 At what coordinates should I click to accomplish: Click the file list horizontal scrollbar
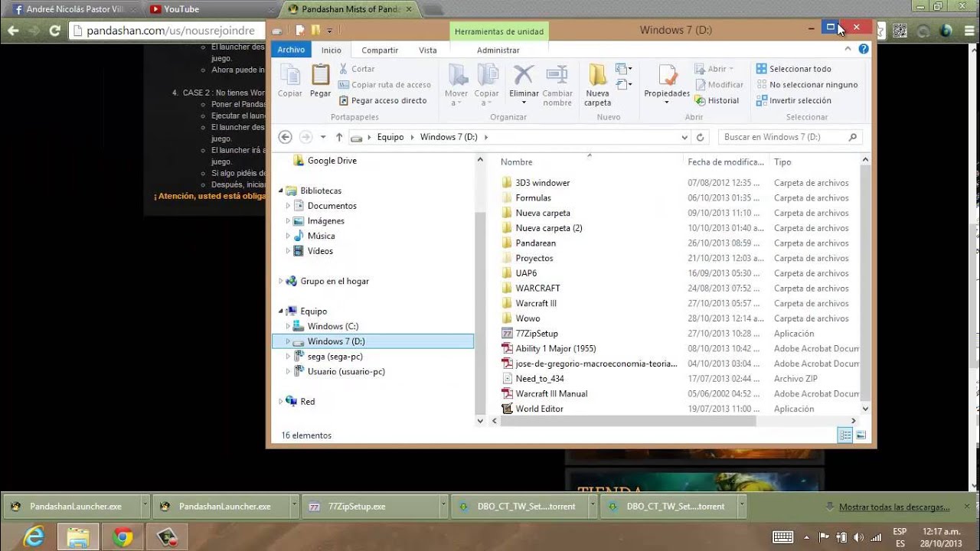pyautogui.click(x=628, y=421)
